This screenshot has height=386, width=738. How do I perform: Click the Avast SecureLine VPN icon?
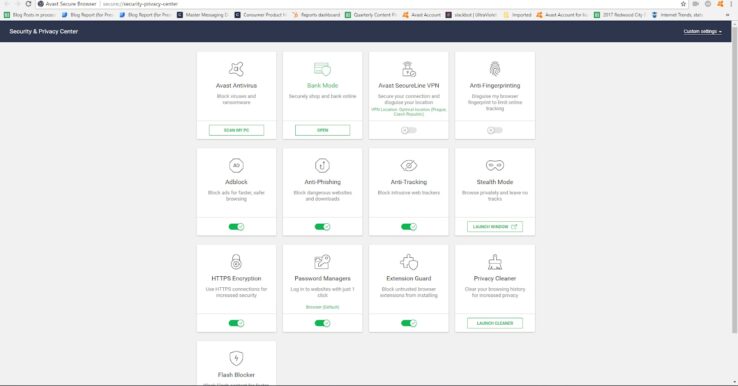pyautogui.click(x=409, y=69)
